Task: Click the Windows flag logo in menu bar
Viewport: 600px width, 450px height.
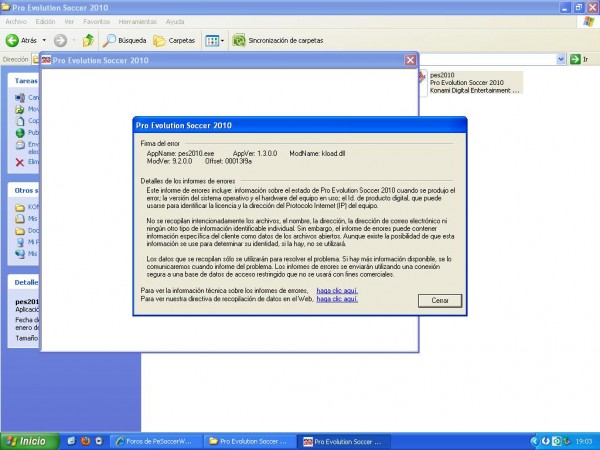Action: (589, 22)
